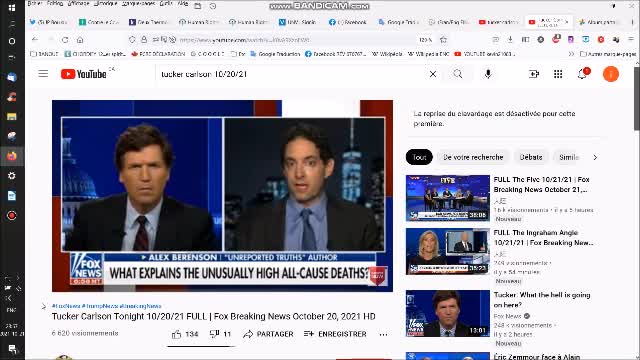
Task: Start voice search with the microphone
Action: 488,74
